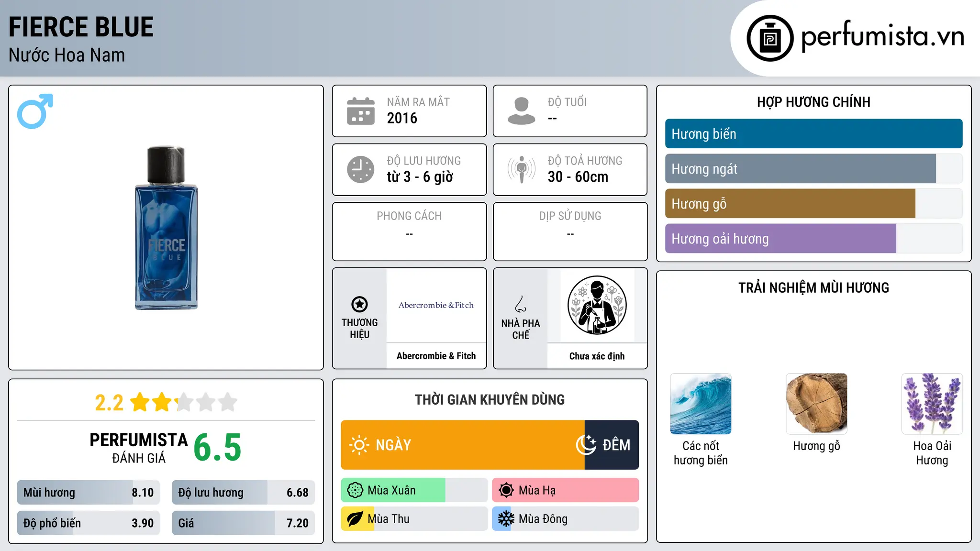Click the Hương gỗ note caption
Viewport: 980px width, 551px height.
(816, 446)
